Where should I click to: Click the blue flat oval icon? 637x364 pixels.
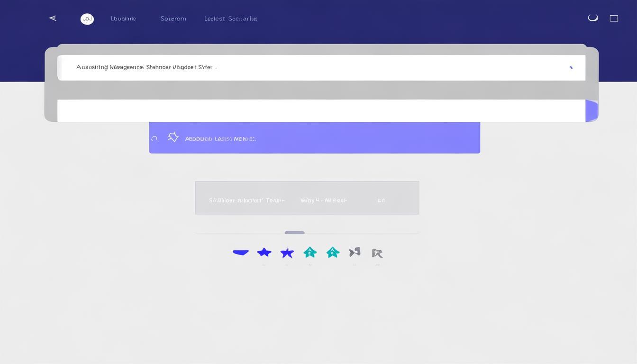241,253
